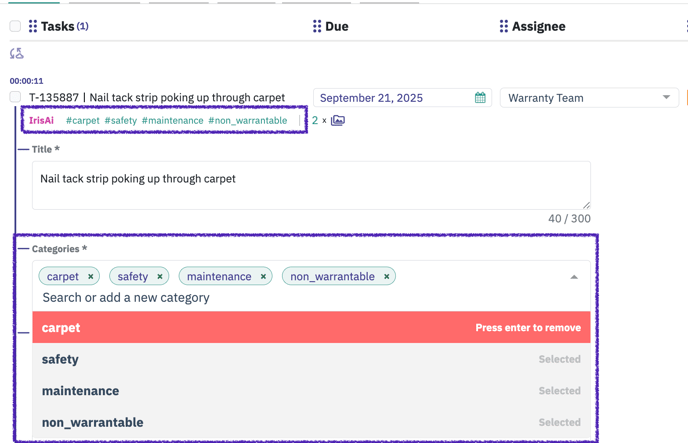The height and width of the screenshot is (443, 688).
Task: Choose the non_warrantable option in the list
Action: click(312, 422)
